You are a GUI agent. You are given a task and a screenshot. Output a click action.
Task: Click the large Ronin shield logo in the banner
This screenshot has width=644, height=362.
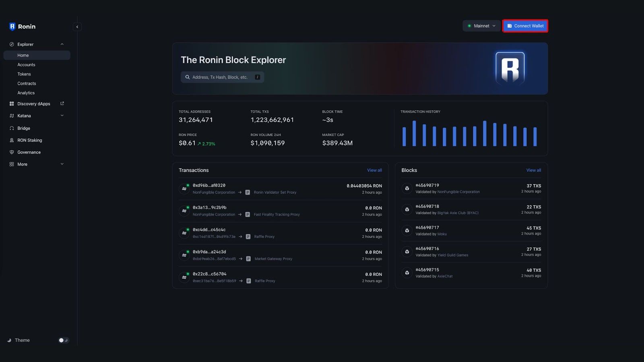tap(510, 68)
